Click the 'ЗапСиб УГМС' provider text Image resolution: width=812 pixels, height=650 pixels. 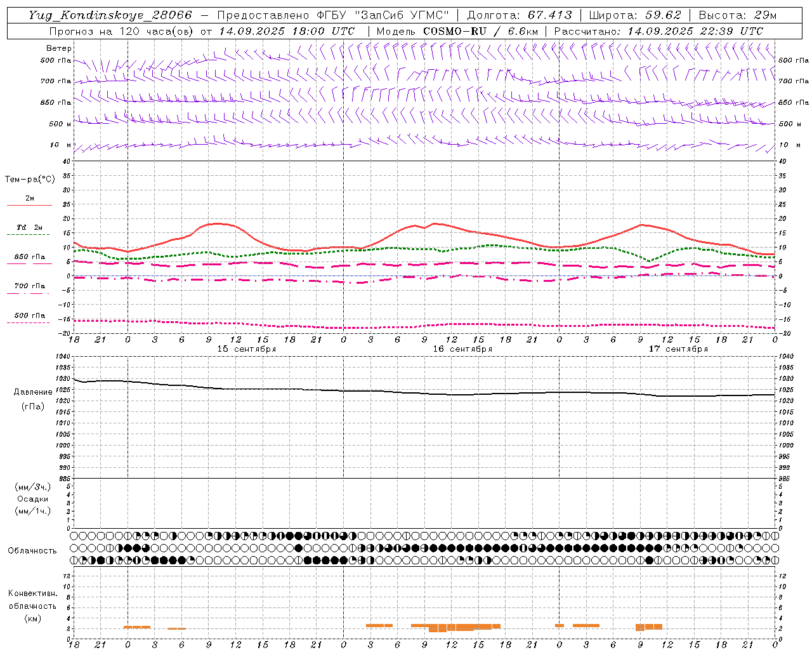point(403,15)
